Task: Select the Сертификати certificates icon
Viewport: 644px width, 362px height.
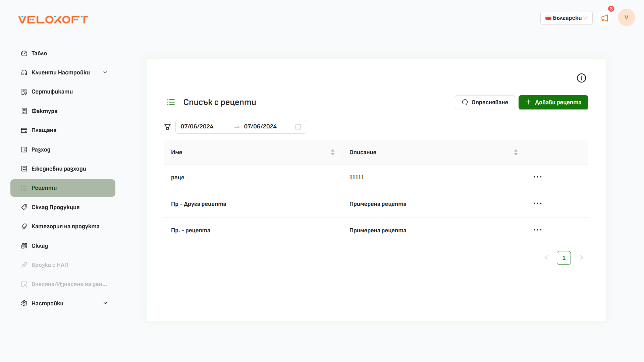Action: pos(24,92)
